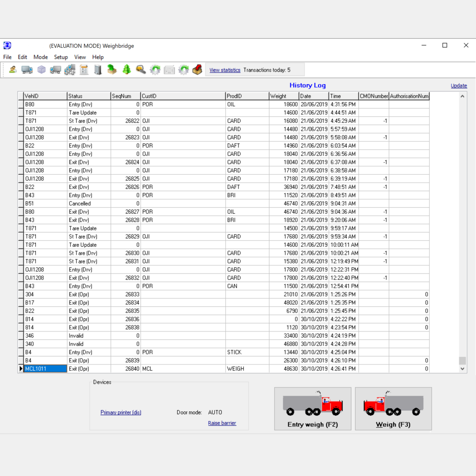Screen dimensions: 476x476
Task: Click the Update link above the history log
Action: click(x=459, y=86)
